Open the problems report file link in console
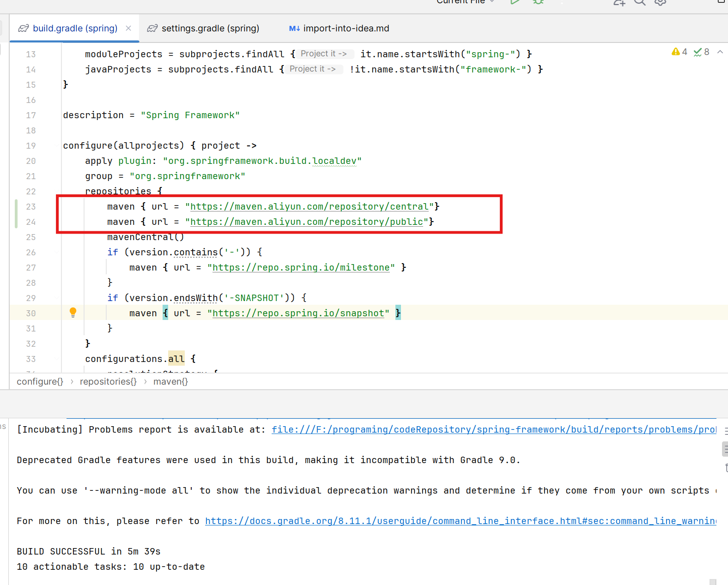Image resolution: width=728 pixels, height=585 pixels. pos(494,429)
